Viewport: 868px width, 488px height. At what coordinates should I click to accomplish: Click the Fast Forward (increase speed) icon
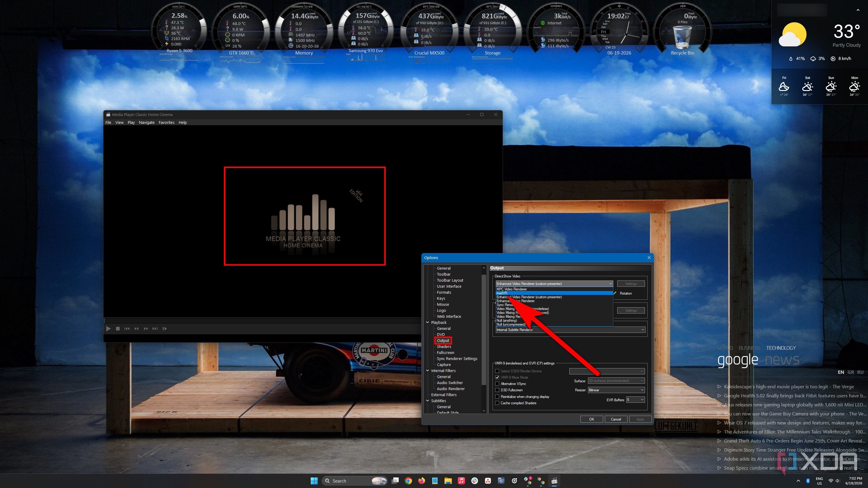(146, 329)
